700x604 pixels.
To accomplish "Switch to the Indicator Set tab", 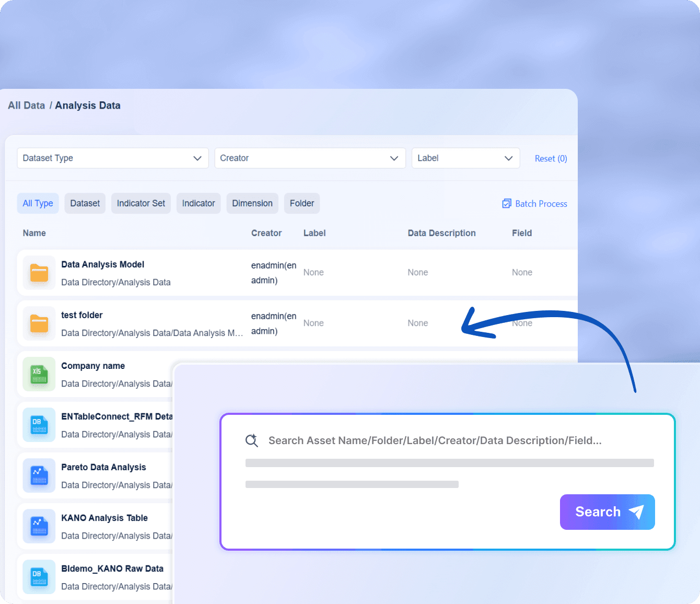I will (x=141, y=203).
